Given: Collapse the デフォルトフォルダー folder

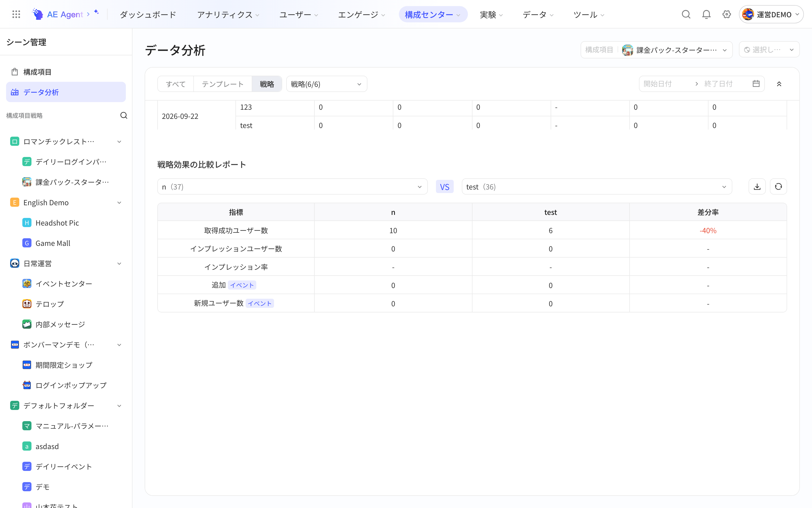Looking at the screenshot, I should click(x=119, y=406).
